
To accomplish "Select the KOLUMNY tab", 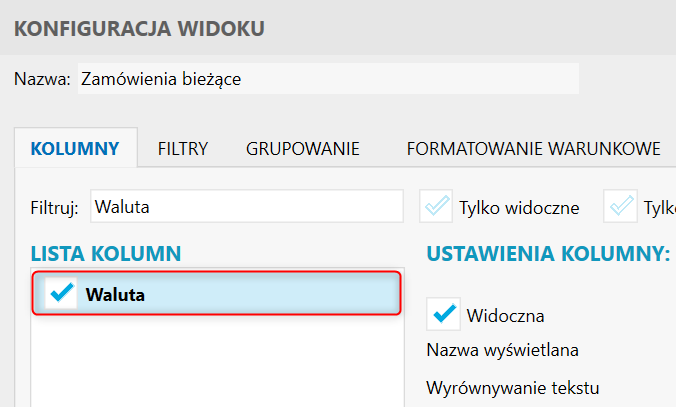I will [76, 149].
